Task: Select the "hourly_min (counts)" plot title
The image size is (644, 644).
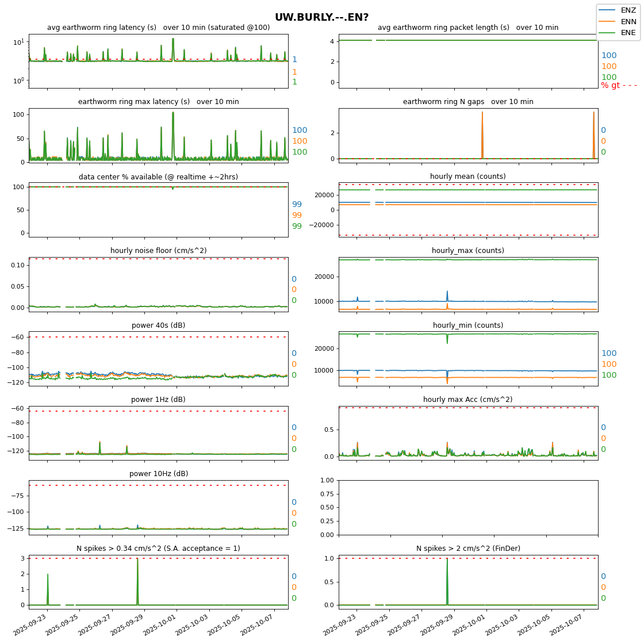Action: [467, 325]
